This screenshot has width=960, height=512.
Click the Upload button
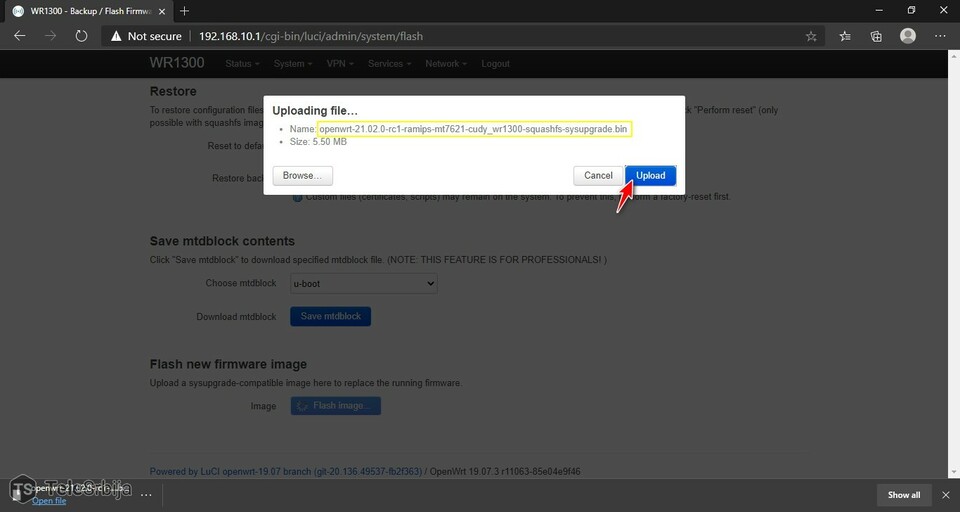650,176
